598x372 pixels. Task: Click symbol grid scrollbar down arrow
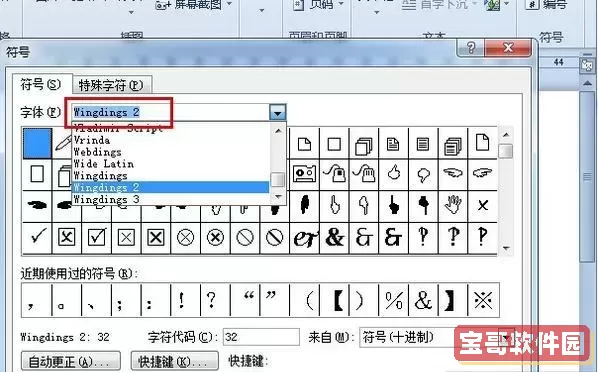[506, 248]
